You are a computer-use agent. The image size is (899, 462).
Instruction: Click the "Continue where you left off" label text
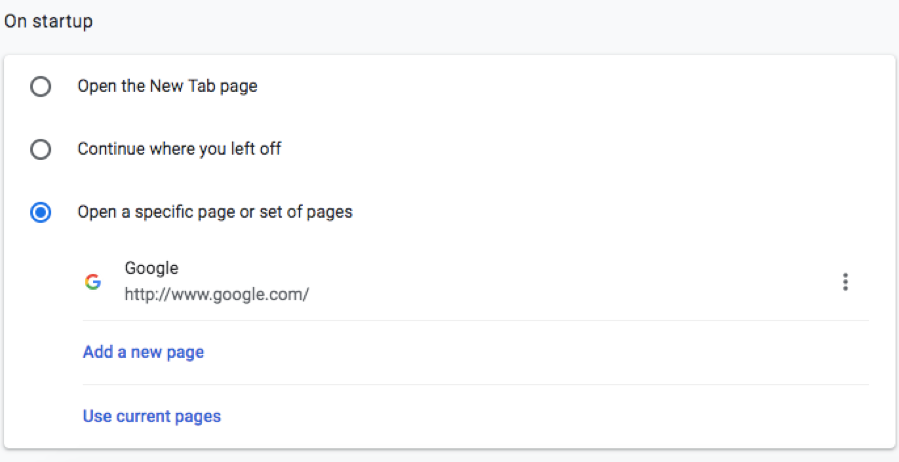tap(179, 150)
